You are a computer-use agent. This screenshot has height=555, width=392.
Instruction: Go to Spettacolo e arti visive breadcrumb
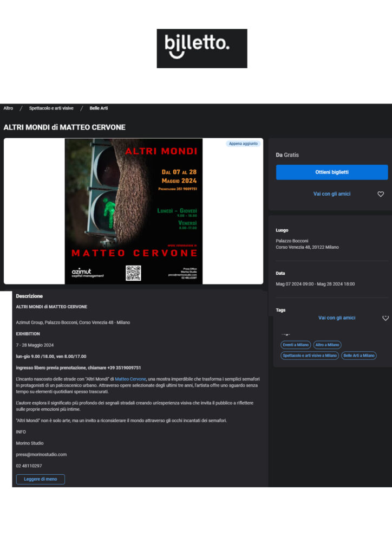click(x=51, y=108)
